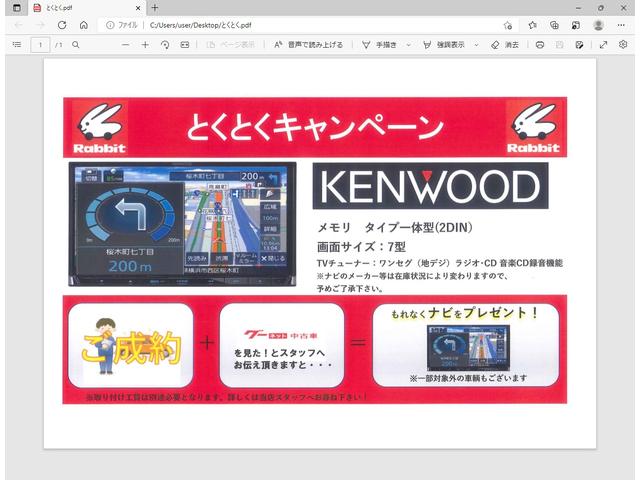Open the ページ表示 page view option

[x=231, y=44]
